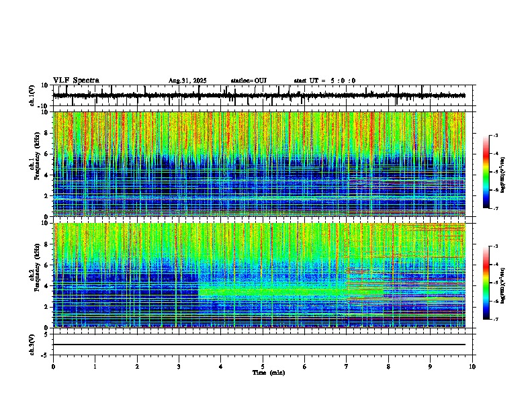Select the date label "Aug.31, 2025"
The width and height of the screenshot is (532, 411).
pyautogui.click(x=187, y=81)
